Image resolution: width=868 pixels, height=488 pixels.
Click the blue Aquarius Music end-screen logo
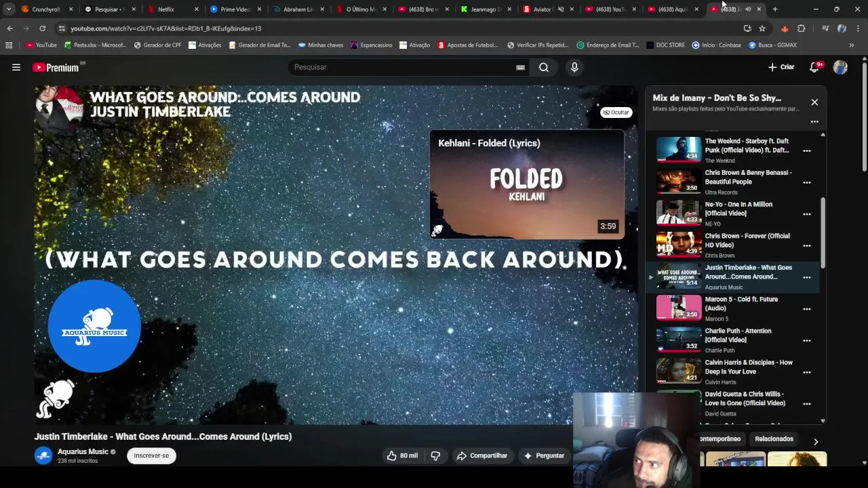94,326
